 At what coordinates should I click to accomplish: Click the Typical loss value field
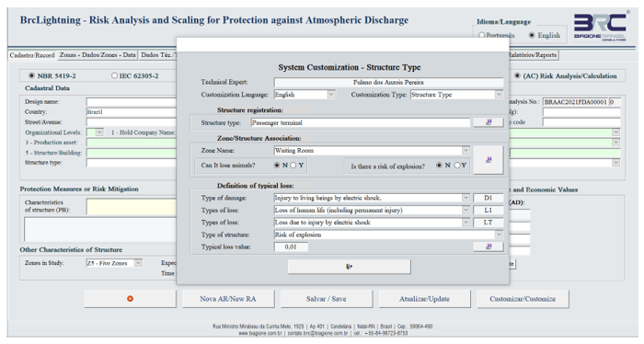click(x=291, y=247)
